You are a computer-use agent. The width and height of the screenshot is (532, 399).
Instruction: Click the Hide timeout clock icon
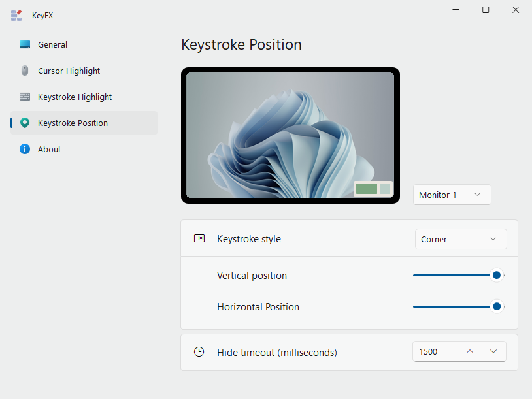[x=199, y=352]
